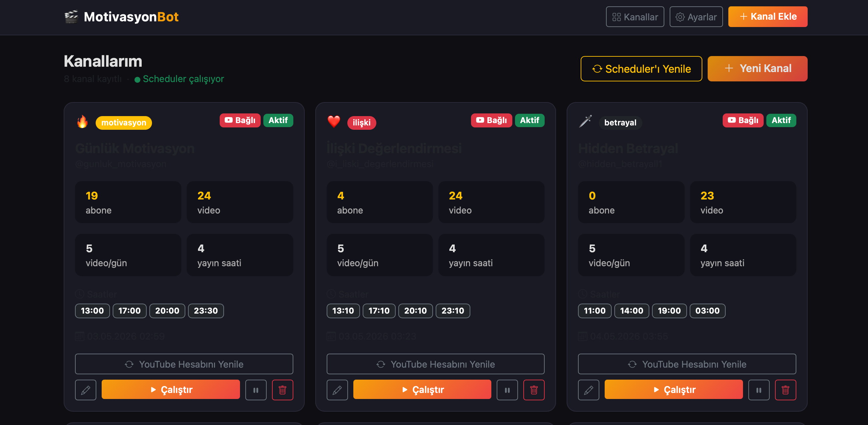The width and height of the screenshot is (868, 425).
Task: Click Scheduler'ı Yenile refresh button
Action: (x=641, y=69)
